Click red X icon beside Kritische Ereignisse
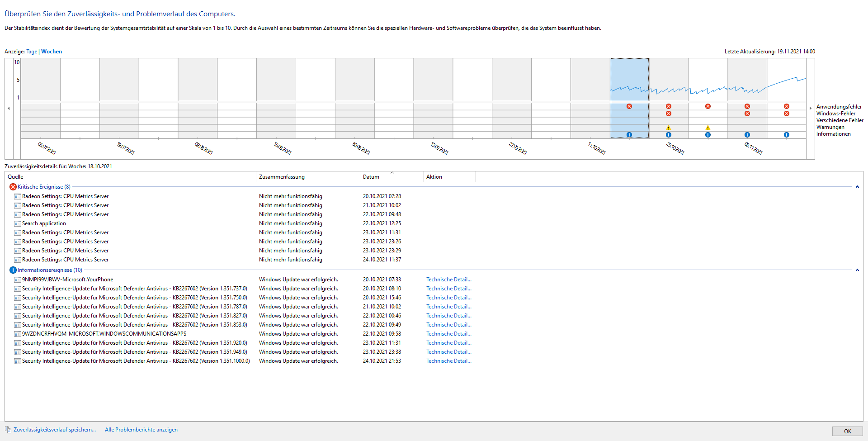 (13, 187)
